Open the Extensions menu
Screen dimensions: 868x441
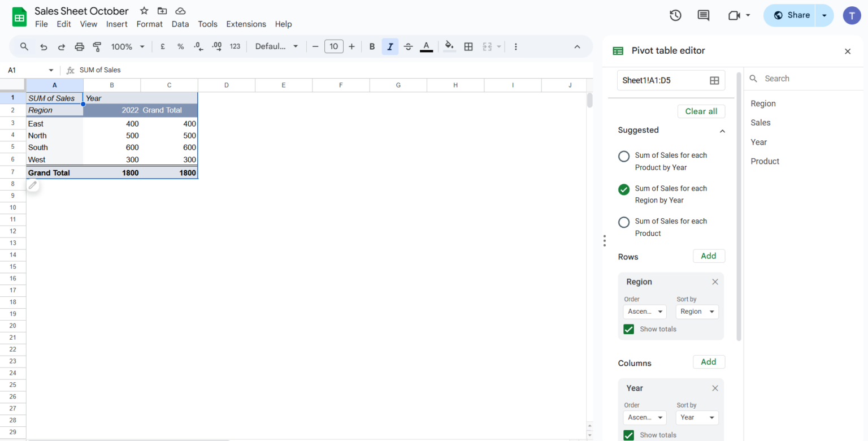pyautogui.click(x=246, y=24)
